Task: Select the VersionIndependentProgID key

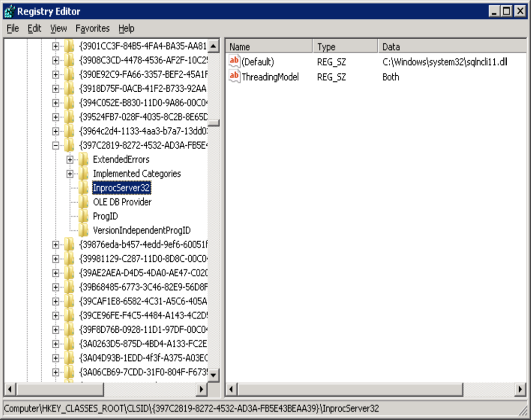Action: 142,231
